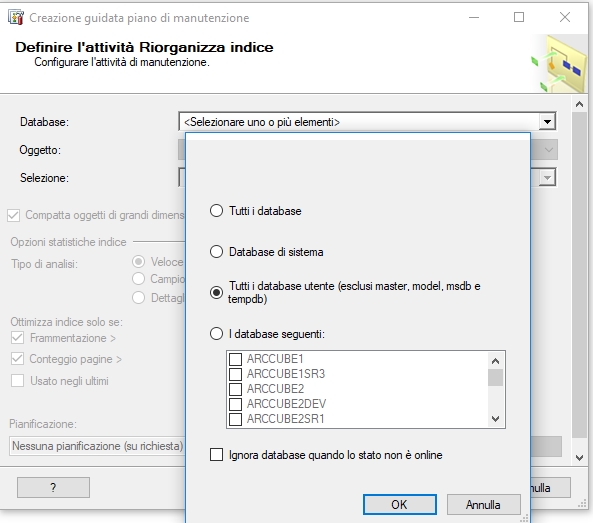The height and width of the screenshot is (523, 593).
Task: Click the database list scroll-down arrow
Action: point(495,419)
